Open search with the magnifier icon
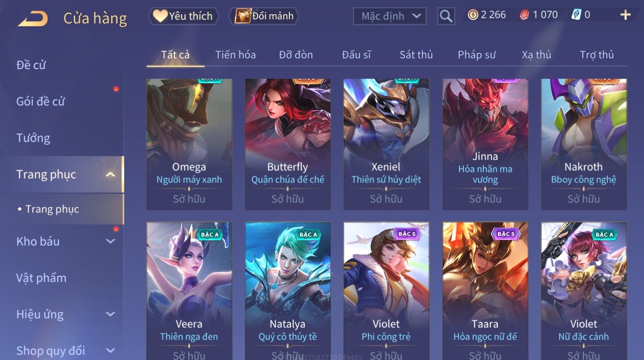 pos(446,16)
